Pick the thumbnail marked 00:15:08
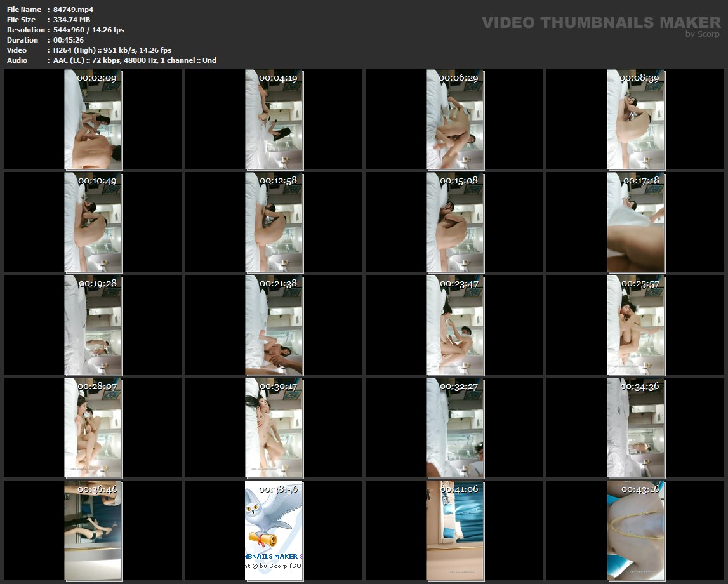 [454, 222]
